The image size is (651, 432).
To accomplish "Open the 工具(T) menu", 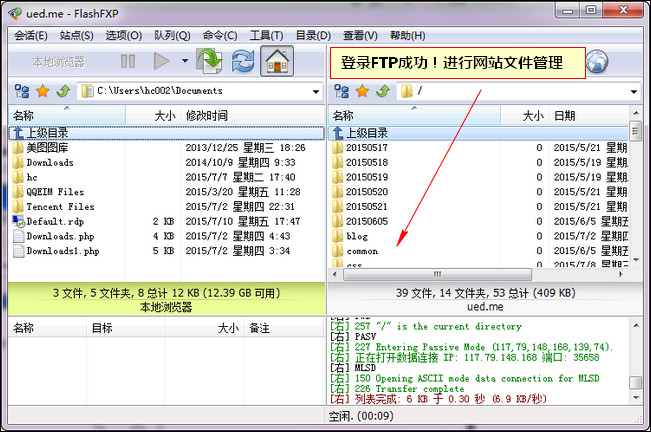I will 267,36.
